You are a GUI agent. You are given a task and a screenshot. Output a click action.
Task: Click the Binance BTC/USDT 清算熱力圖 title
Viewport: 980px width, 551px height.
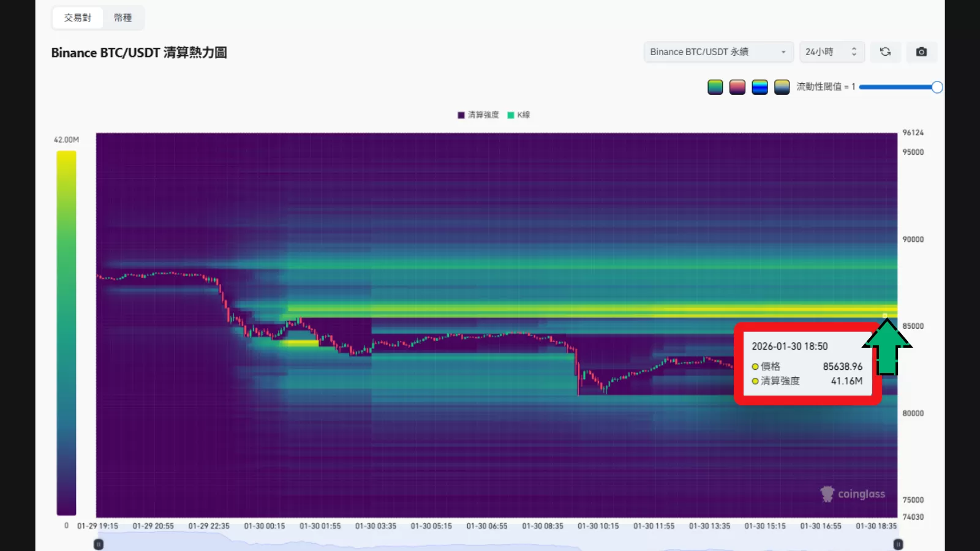[139, 53]
